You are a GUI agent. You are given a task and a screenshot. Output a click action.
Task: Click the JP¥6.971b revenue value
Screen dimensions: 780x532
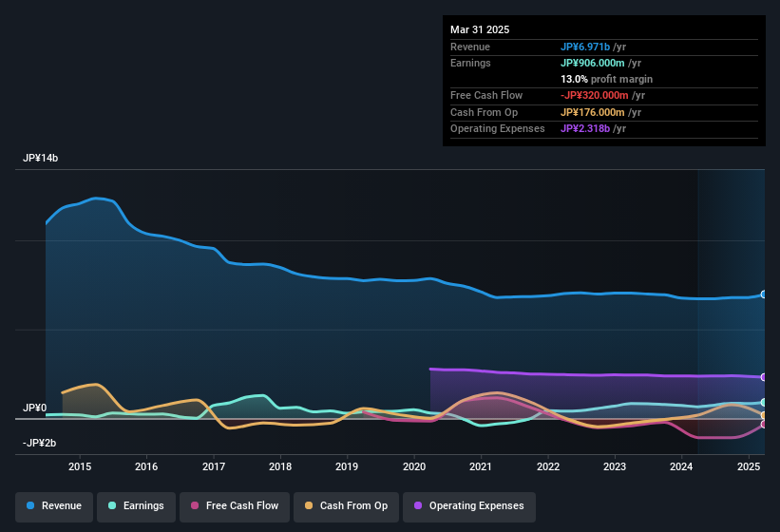[x=585, y=47]
